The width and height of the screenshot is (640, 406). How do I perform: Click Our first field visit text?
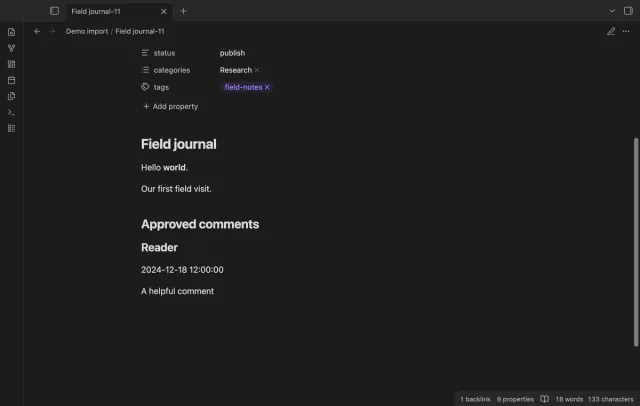(x=176, y=189)
